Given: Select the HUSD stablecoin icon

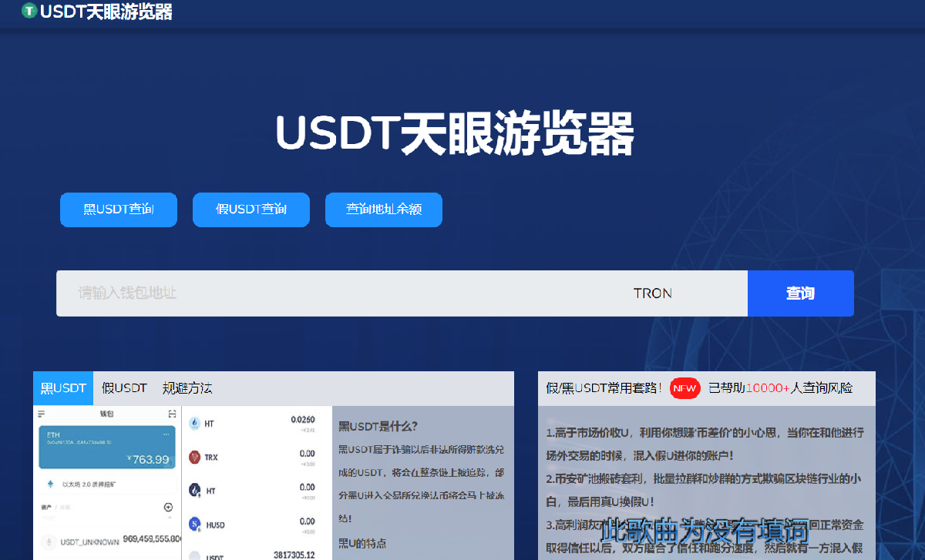Looking at the screenshot, I should click(194, 524).
